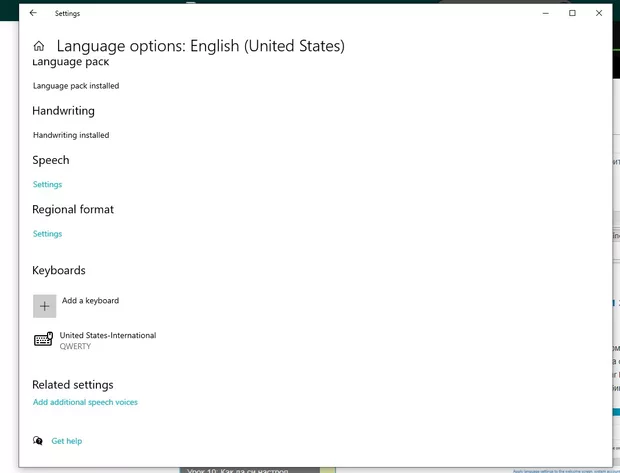Viewport: 620px width, 473px height.
Task: Click the QWERTY layout label
Action: [x=75, y=346]
